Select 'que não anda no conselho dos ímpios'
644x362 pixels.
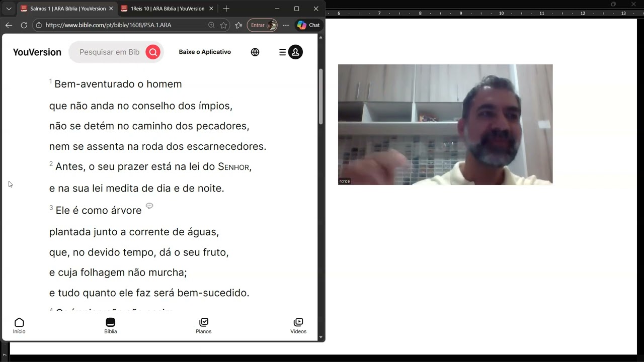[x=141, y=106]
